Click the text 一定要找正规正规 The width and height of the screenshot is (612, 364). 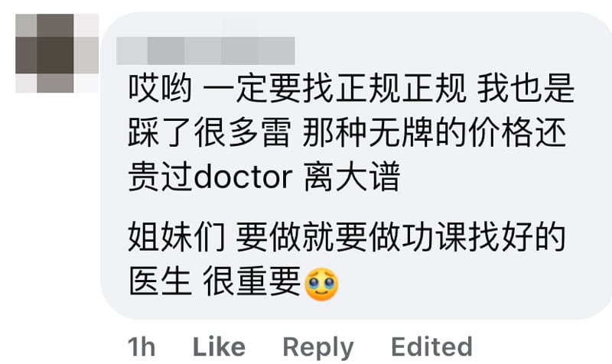(x=334, y=89)
